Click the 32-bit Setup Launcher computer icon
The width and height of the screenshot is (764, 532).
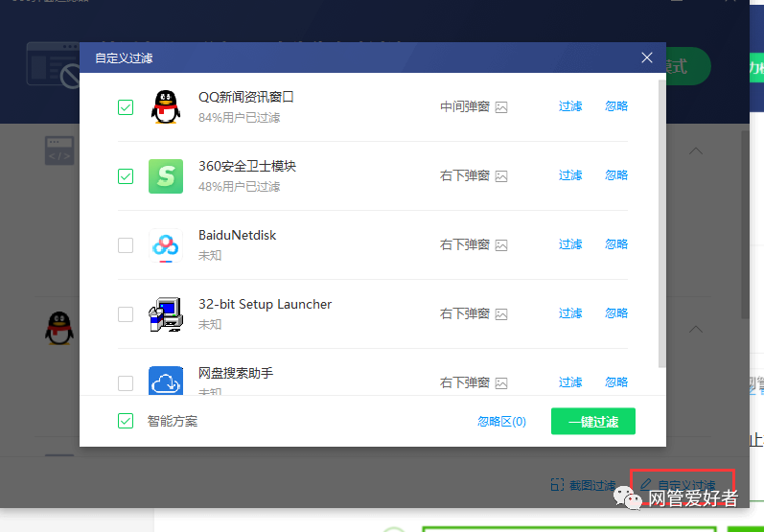[x=166, y=314]
